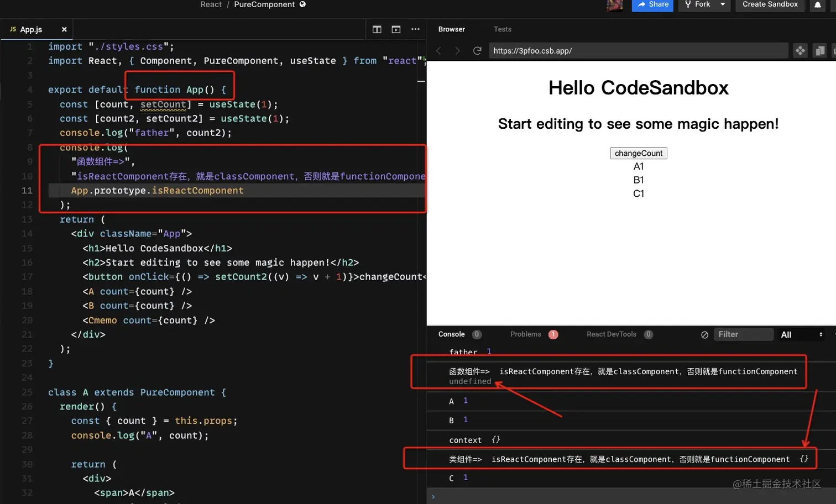Click the React breadcrumb link
Viewport: 836px width, 504px height.
coord(211,4)
